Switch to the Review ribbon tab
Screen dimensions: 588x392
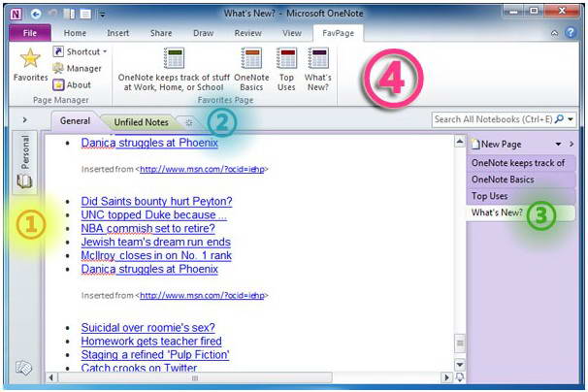click(x=247, y=33)
